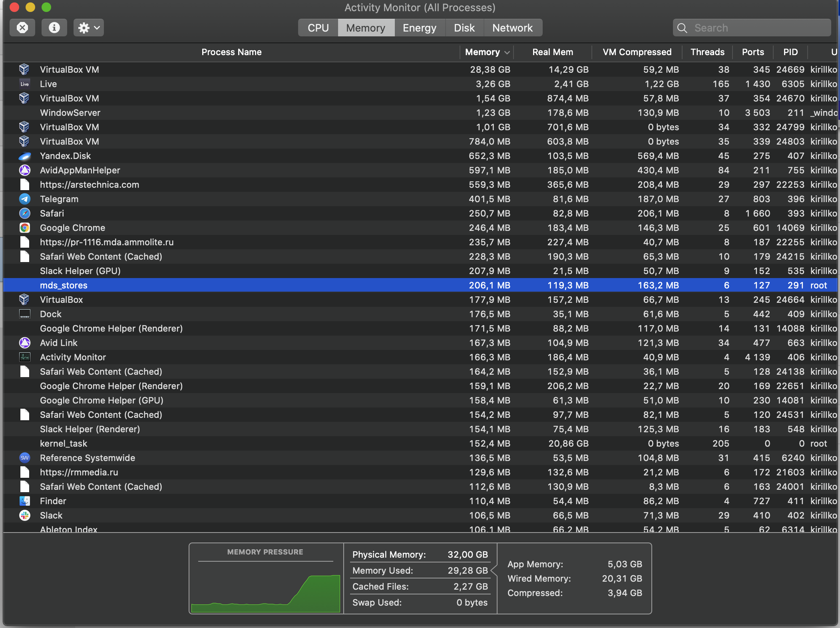Sort by Threads column header

(x=707, y=52)
